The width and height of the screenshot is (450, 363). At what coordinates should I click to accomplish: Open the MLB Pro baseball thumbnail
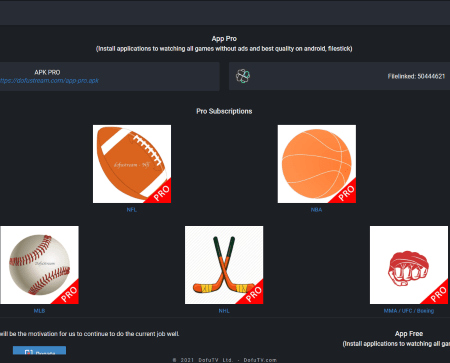39,265
